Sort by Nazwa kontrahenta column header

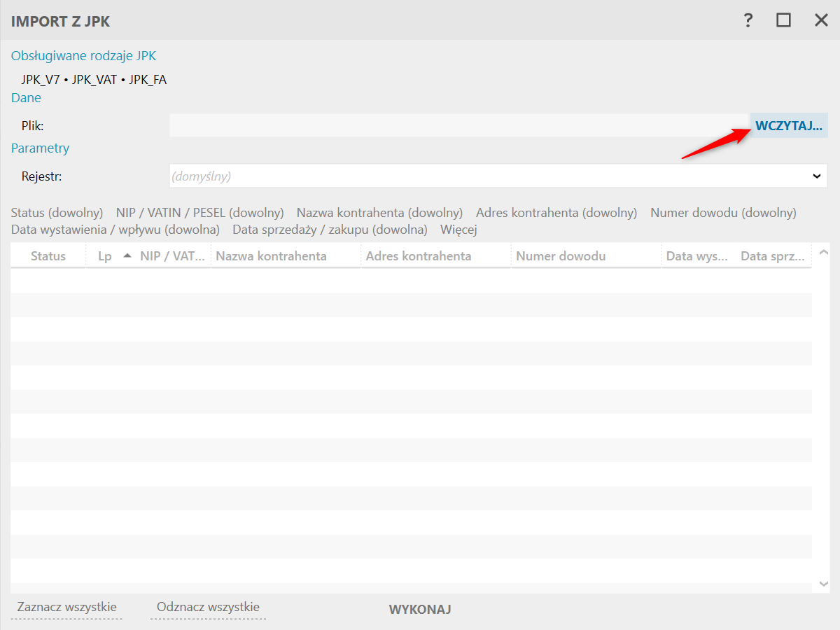pyautogui.click(x=286, y=256)
